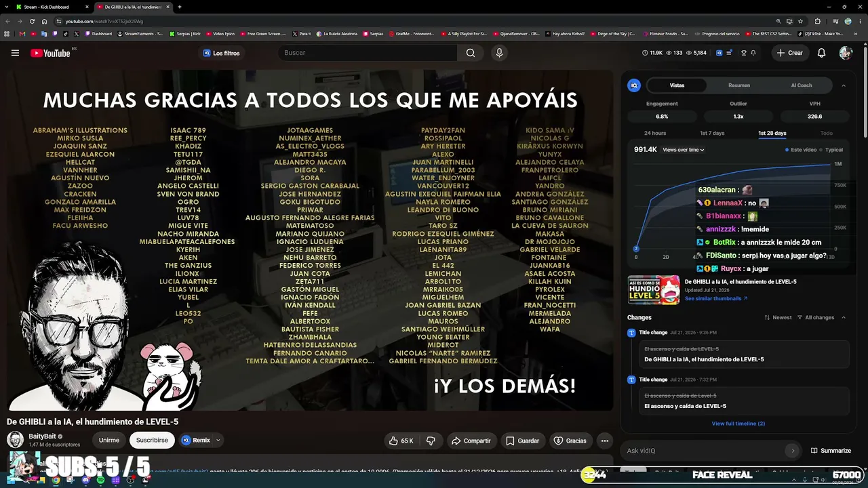Toggle the Typical chart series
The image size is (868, 488).
tap(831, 150)
